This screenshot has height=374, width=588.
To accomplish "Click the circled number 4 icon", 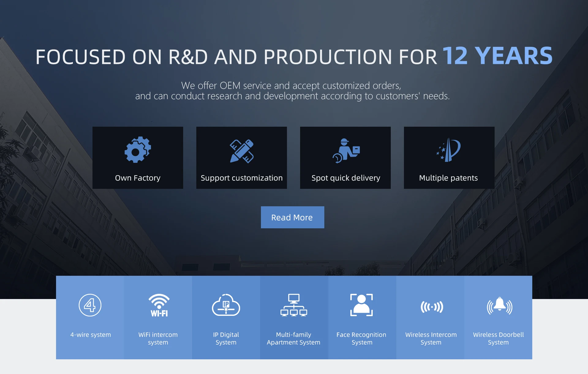I will 90,305.
